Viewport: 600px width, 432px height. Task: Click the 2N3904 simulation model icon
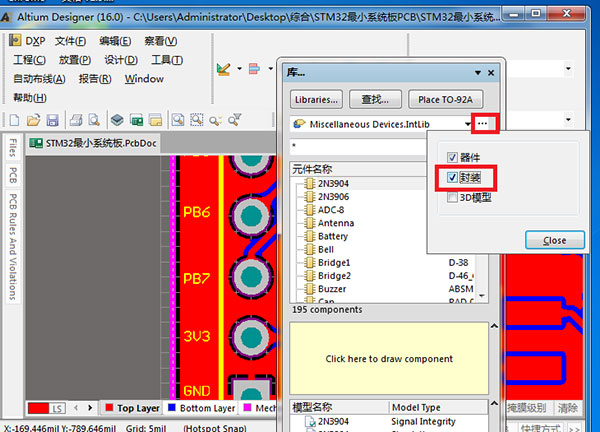point(310,421)
